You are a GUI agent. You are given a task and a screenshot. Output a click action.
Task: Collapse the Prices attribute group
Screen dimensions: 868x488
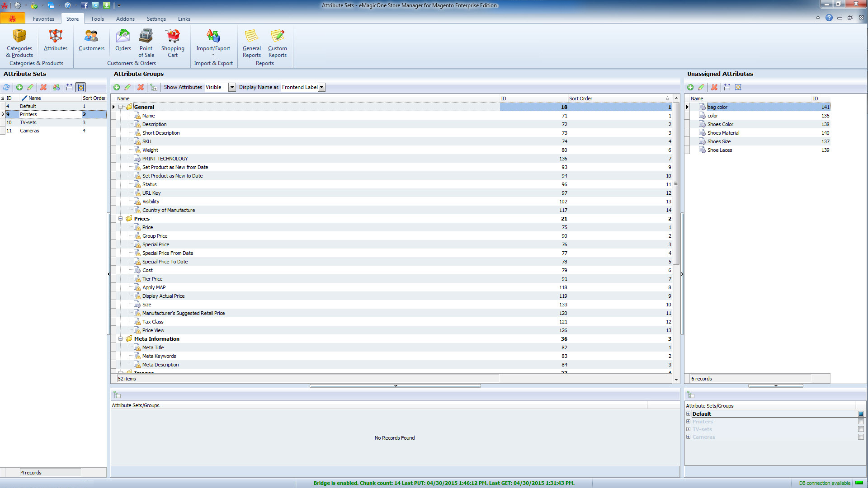121,219
